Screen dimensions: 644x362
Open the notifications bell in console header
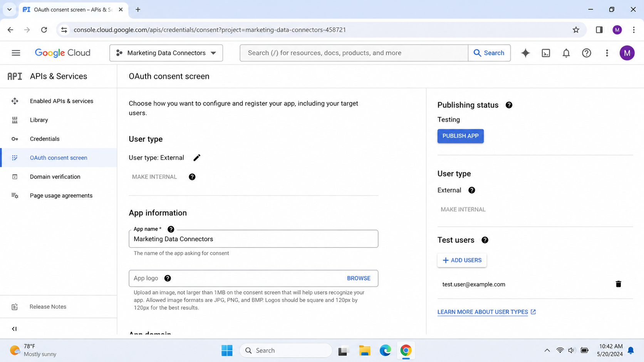coord(566,53)
